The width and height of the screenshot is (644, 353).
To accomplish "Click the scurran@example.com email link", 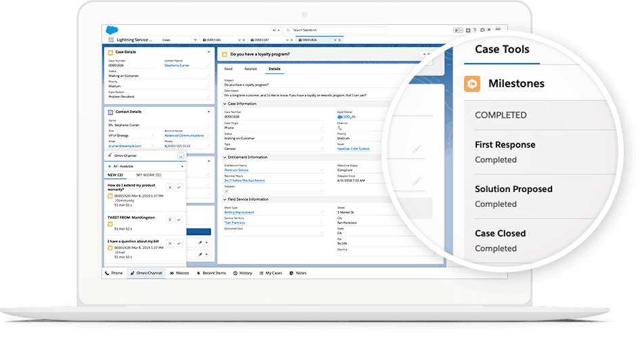I will [125, 146].
